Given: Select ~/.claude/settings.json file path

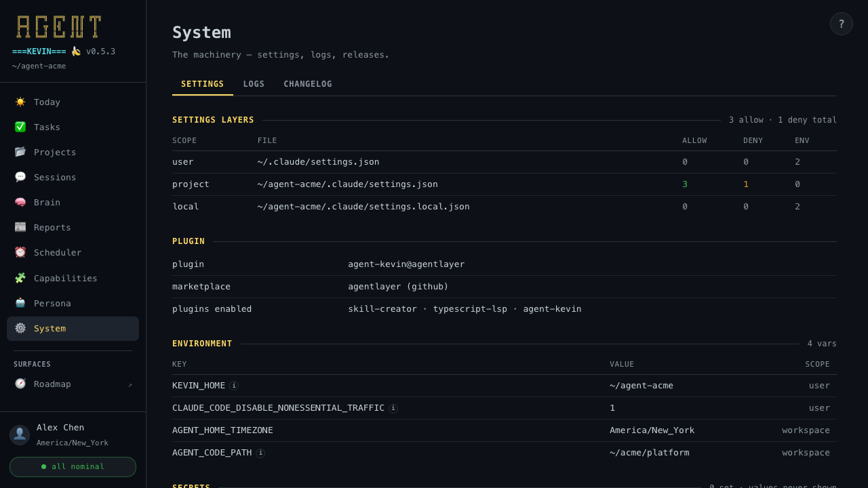Looking at the screenshot, I should (318, 162).
